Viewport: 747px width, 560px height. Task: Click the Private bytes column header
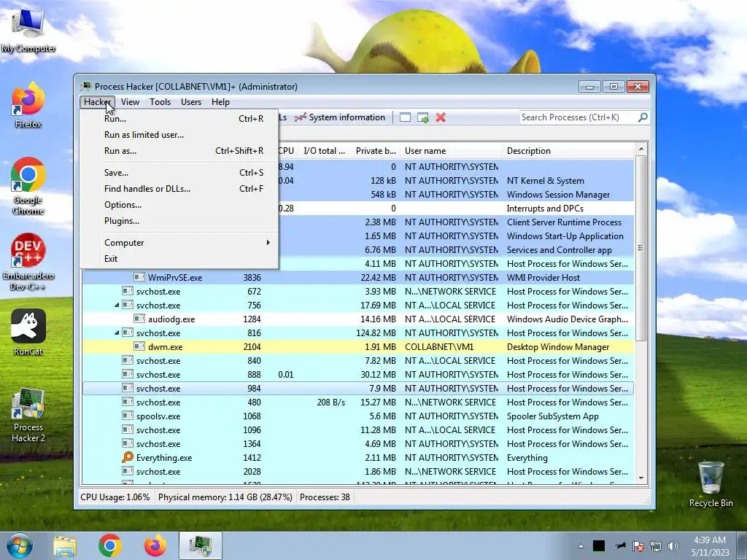coord(376,151)
